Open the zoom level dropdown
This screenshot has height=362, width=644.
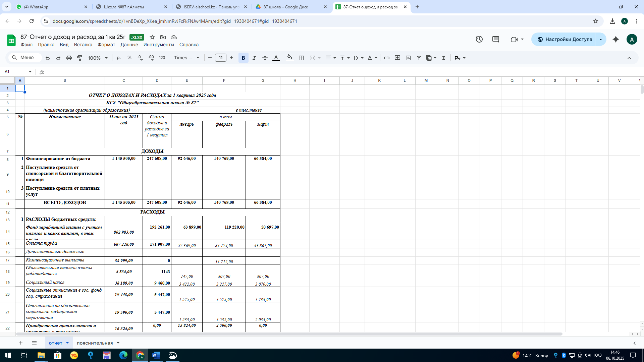98,58
